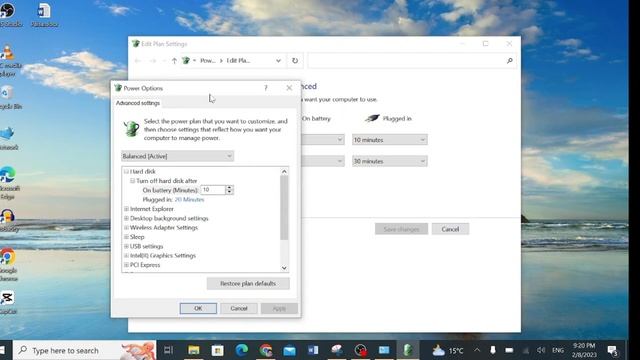Screen dimensions: 640x360
Task: Close the Power Options dialog
Action: point(289,88)
